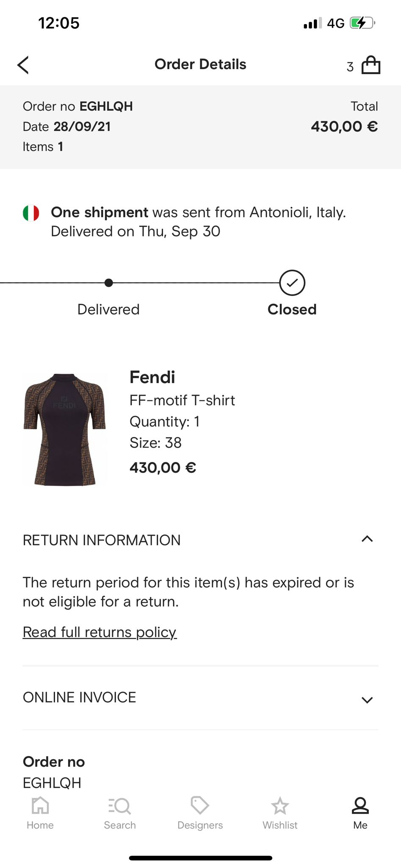Tap the Me profile icon
This screenshot has height=868, width=401.
tap(360, 805)
